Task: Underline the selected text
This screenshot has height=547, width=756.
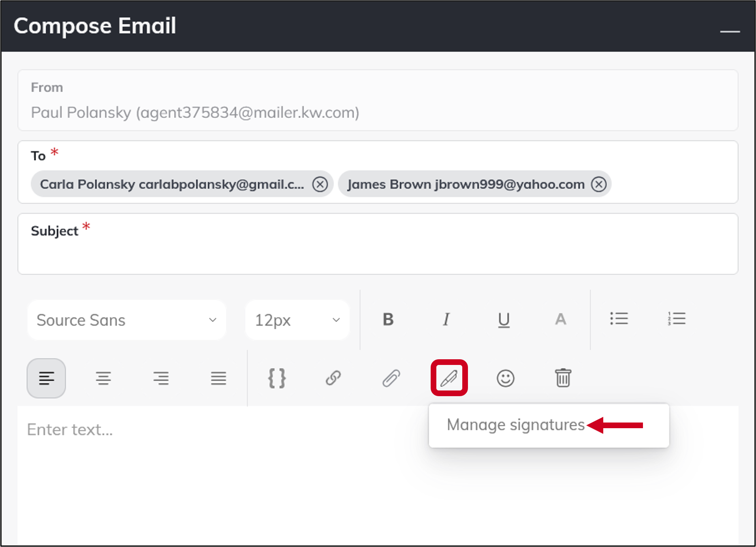Action: pyautogui.click(x=504, y=320)
